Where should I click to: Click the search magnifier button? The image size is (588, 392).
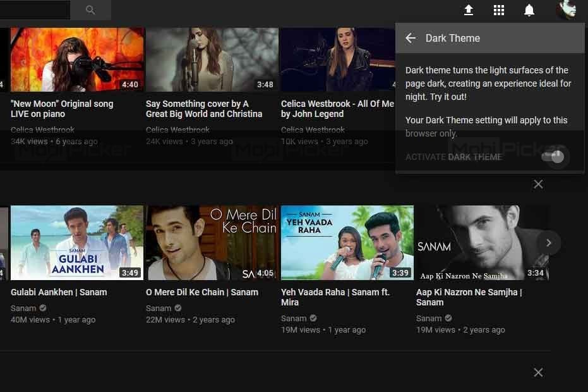pos(90,9)
